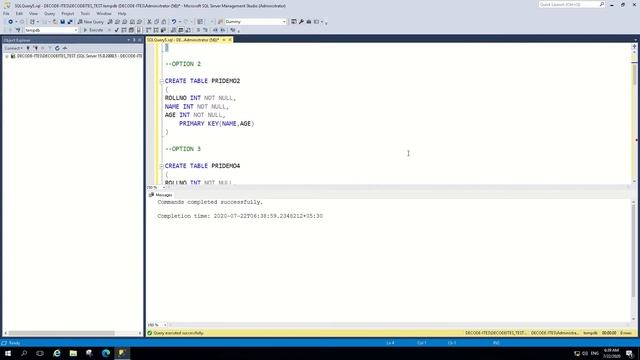Toggle Results to Grid mode
The image size is (640, 360).
click(181, 30)
